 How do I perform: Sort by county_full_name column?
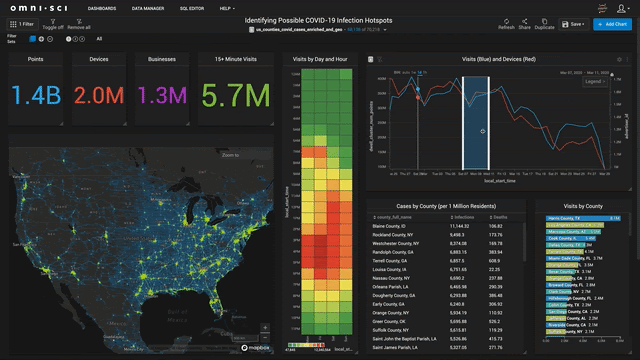coord(392,217)
